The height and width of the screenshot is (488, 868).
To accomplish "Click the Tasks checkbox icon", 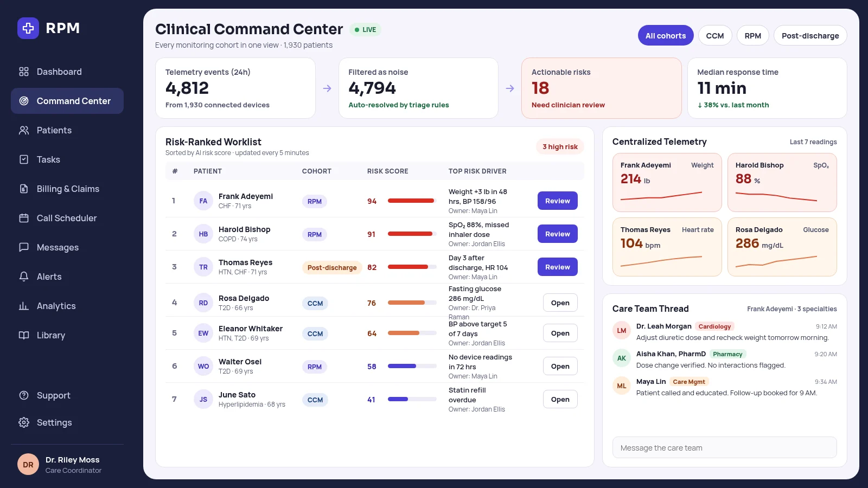I will [24, 159].
